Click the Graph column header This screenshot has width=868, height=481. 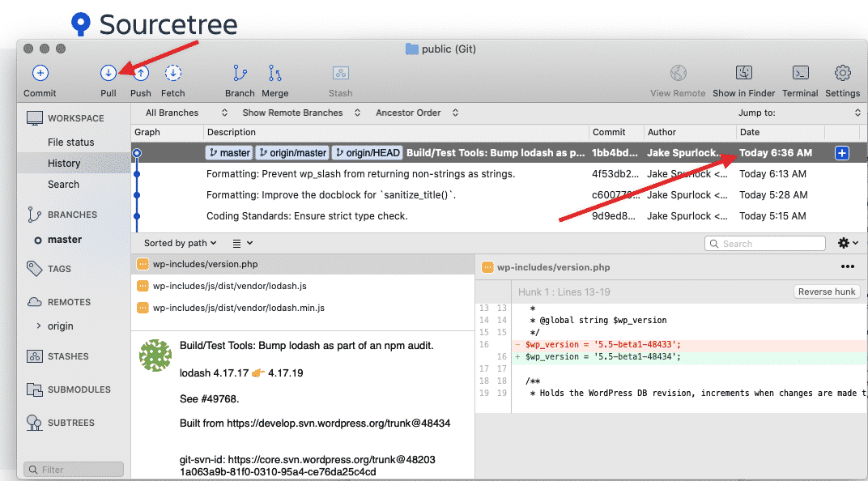click(x=147, y=132)
